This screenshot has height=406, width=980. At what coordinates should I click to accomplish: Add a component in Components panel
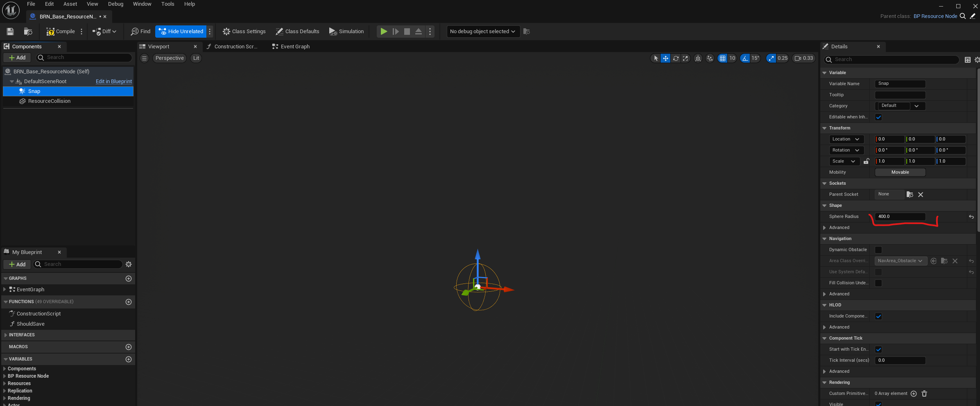pos(17,58)
